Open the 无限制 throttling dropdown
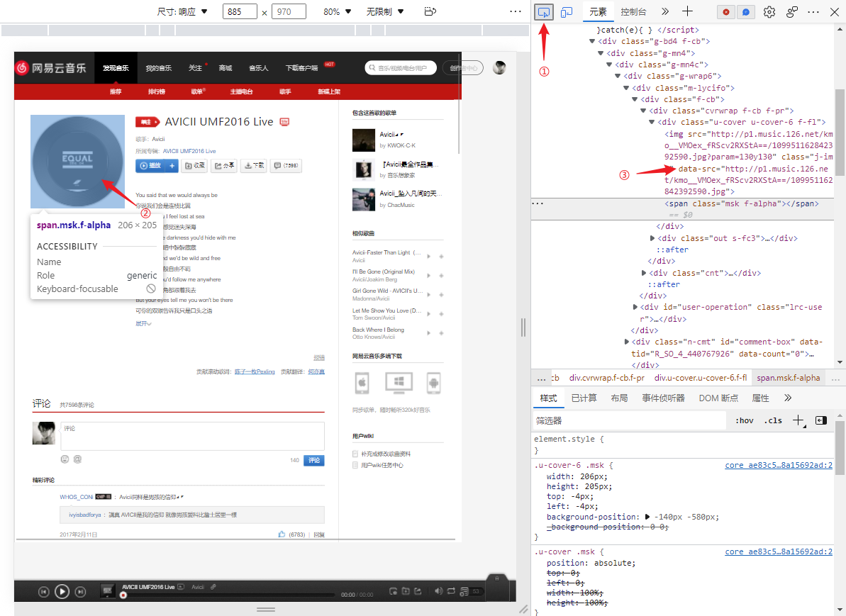This screenshot has height=616, width=846. 385,12
